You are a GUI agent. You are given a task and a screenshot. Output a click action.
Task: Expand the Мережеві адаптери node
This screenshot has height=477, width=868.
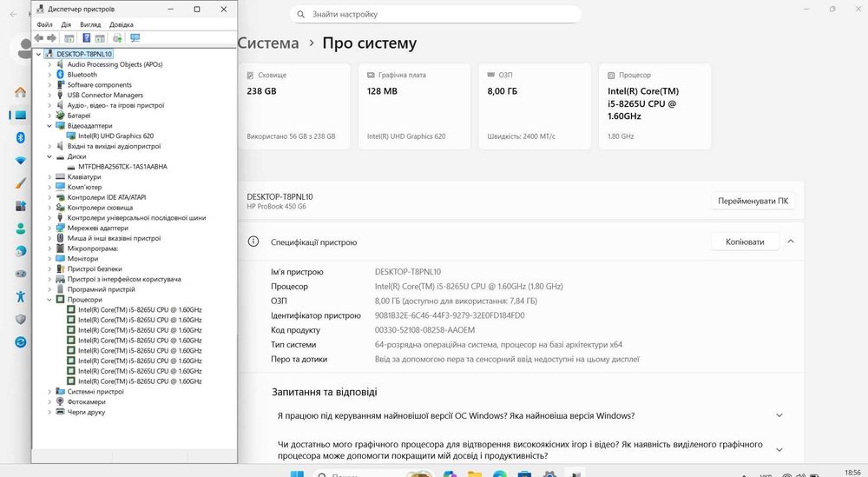pyautogui.click(x=49, y=228)
